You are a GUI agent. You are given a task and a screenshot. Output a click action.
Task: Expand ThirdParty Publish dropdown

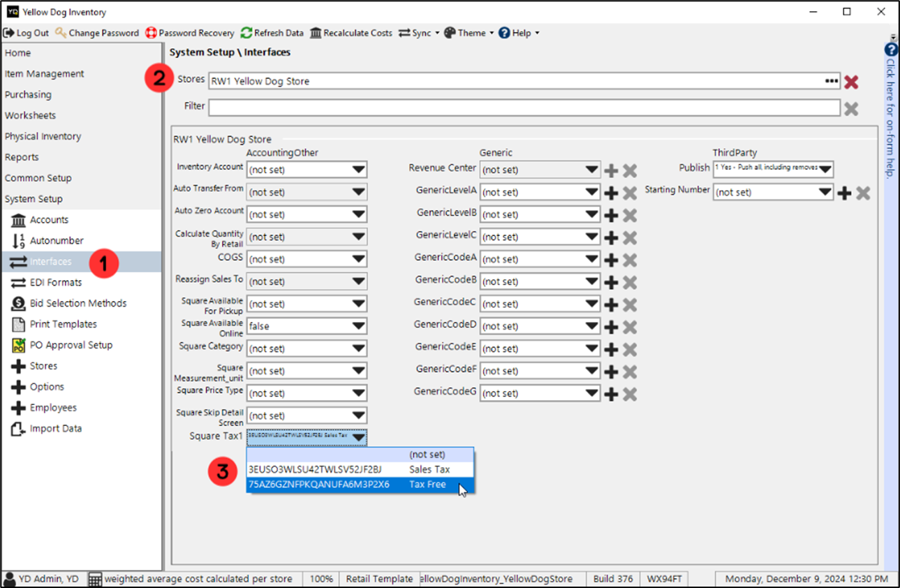(x=825, y=169)
